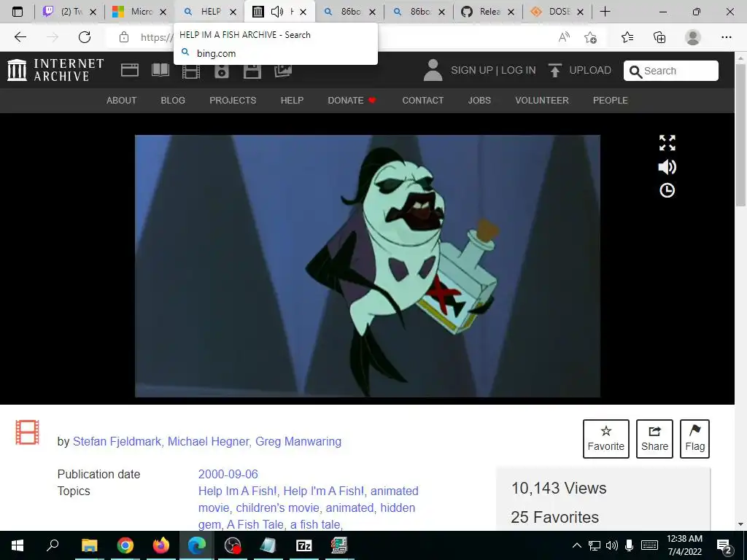
Task: Click the Favorite button
Action: [606, 439]
